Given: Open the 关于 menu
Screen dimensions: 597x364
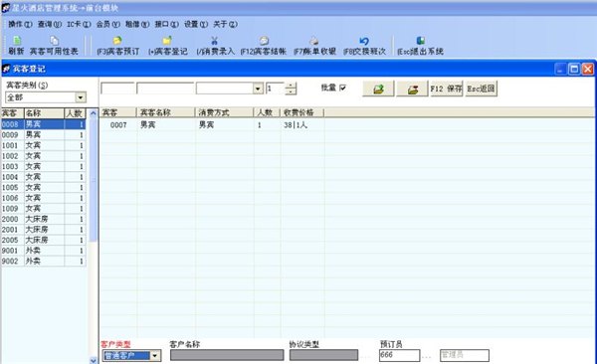Looking at the screenshot, I should [x=225, y=24].
